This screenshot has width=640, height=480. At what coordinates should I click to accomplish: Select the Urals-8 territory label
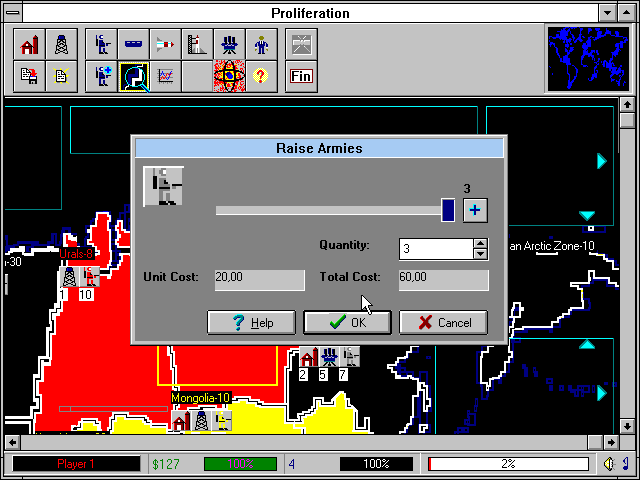pos(77,254)
